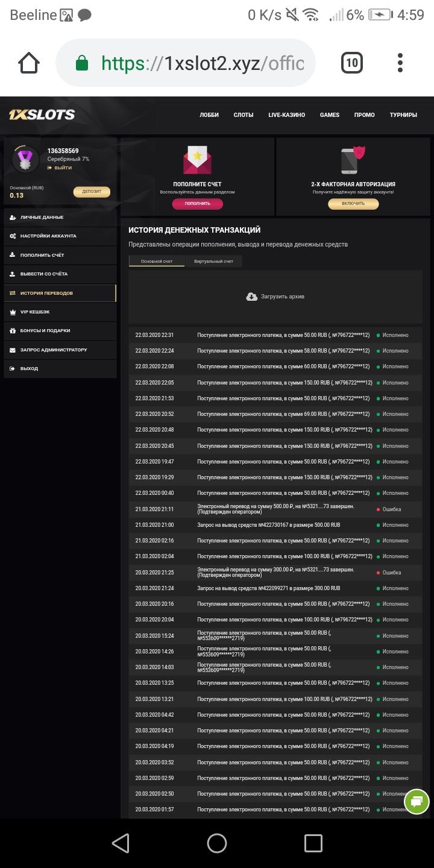Go to the ТУРНИРЫ section
The width and height of the screenshot is (434, 868).
403,115
